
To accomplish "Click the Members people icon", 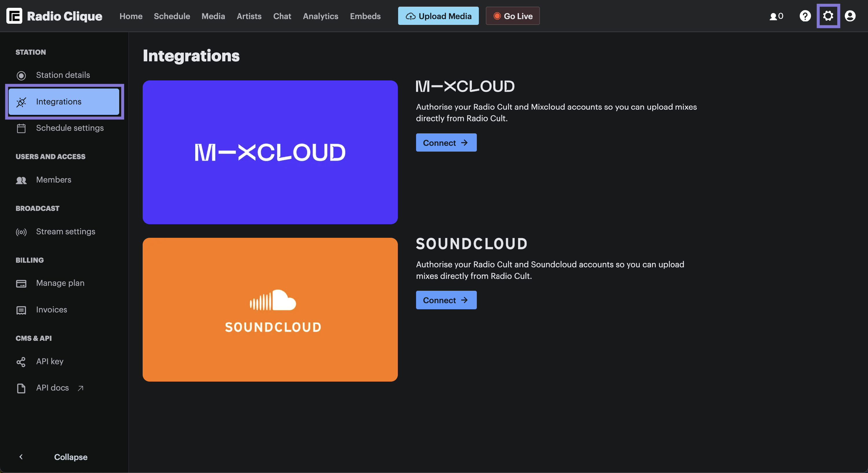I will (x=21, y=180).
